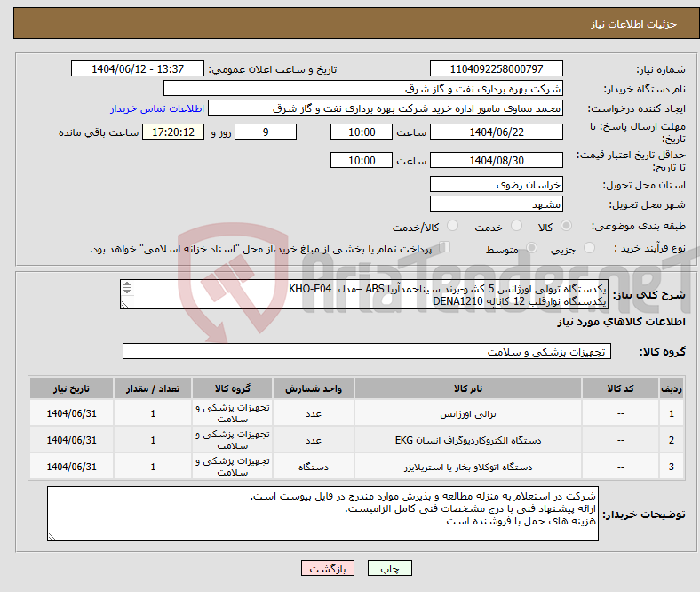Click the تاریخ نیاز column header
Screen dimensions: 700x592
[71, 389]
